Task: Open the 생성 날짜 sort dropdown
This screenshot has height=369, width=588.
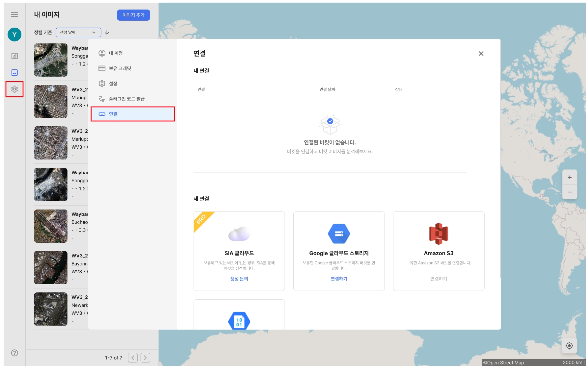Action: [x=78, y=32]
